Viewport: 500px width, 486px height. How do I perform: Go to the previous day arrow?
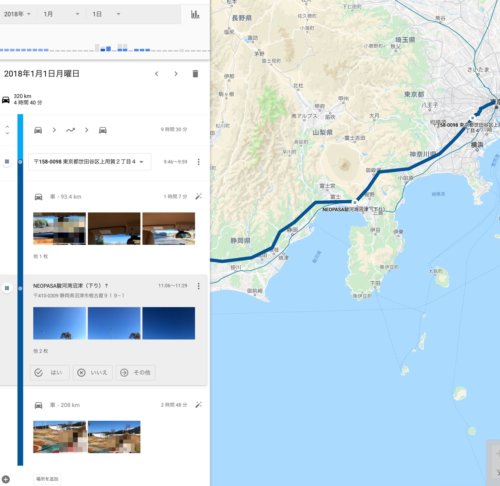(x=156, y=74)
